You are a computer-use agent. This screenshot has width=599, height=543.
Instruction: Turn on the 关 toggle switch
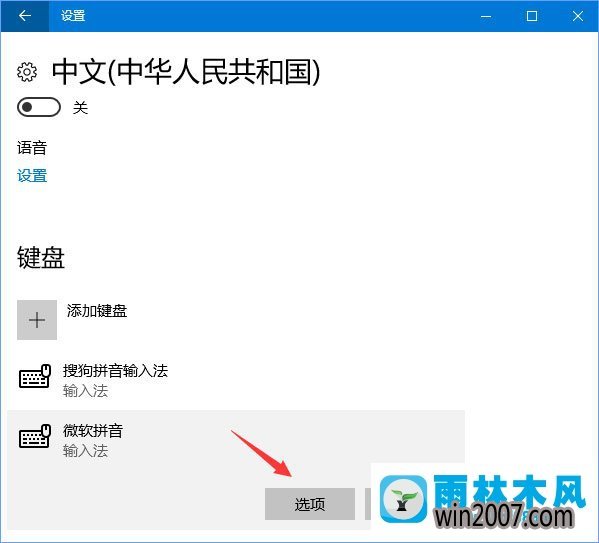pyautogui.click(x=39, y=107)
